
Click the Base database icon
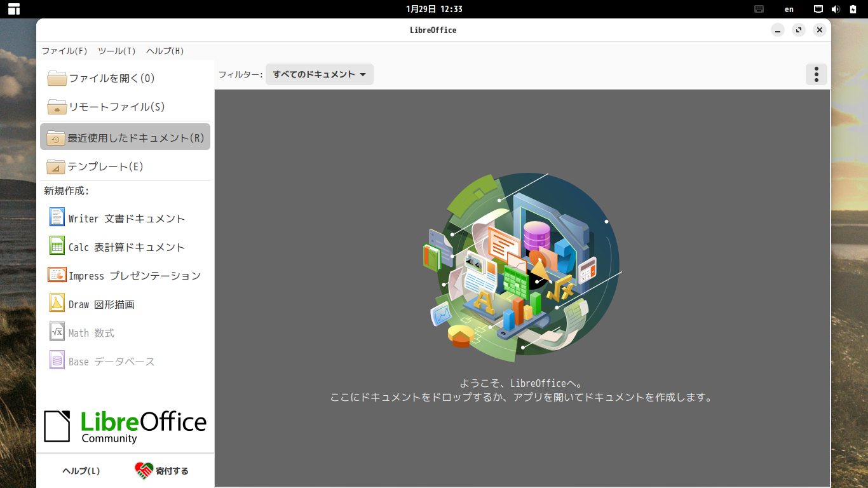pos(57,360)
